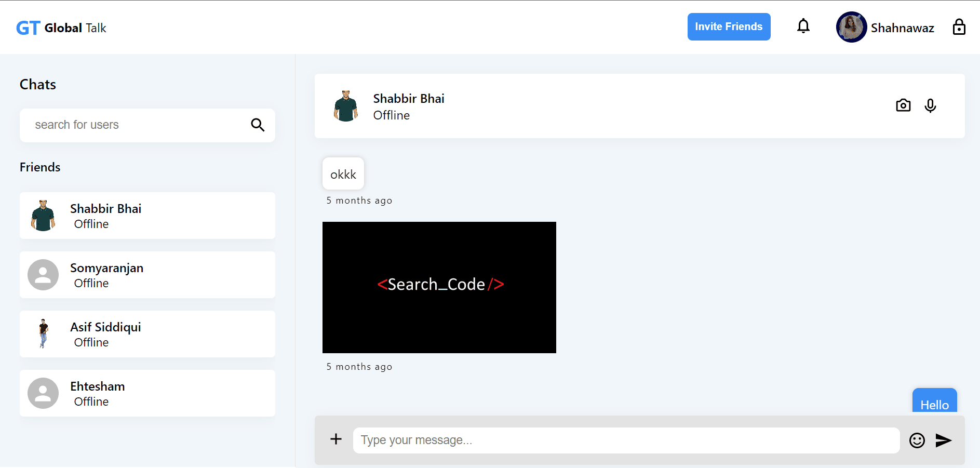Click Asif Siddiqui avatar

click(x=43, y=333)
